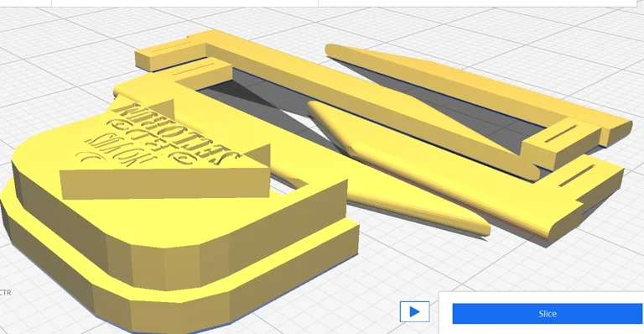
Task: Select the long top bar of rectangular frame
Action: (370, 86)
